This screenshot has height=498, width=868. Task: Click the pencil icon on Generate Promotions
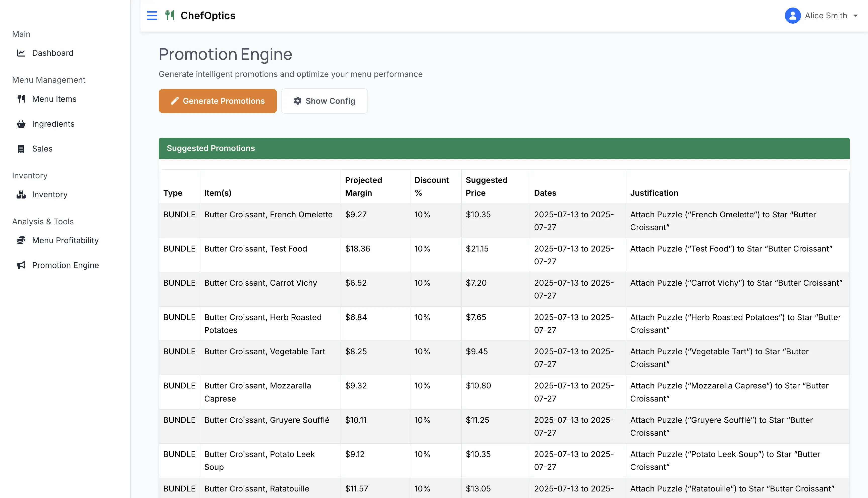pos(175,101)
